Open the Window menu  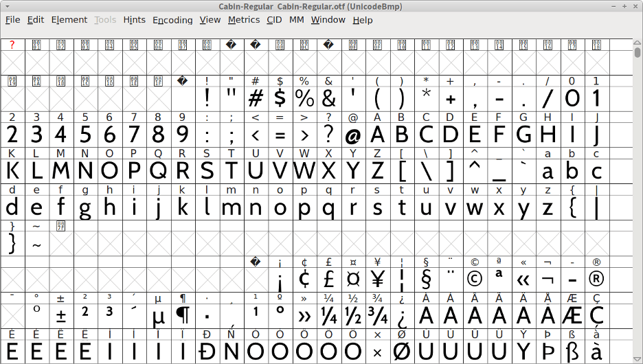click(328, 20)
